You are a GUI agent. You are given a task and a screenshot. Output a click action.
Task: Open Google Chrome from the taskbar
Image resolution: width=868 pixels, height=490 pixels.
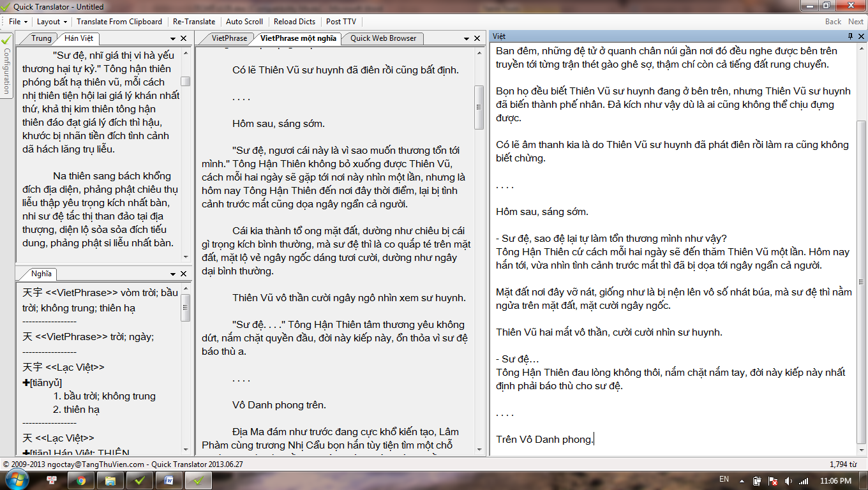coord(82,480)
